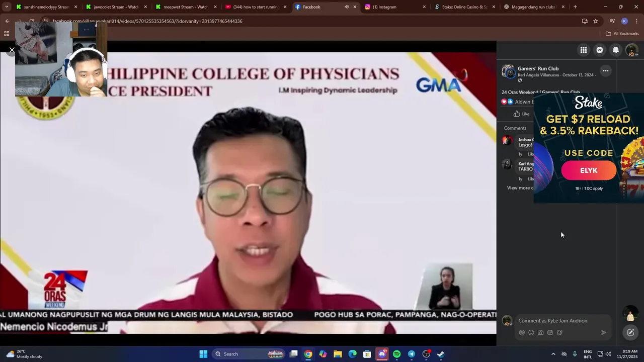644x362 pixels.
Task: Bookmark this page with the star icon
Action: tap(596, 21)
